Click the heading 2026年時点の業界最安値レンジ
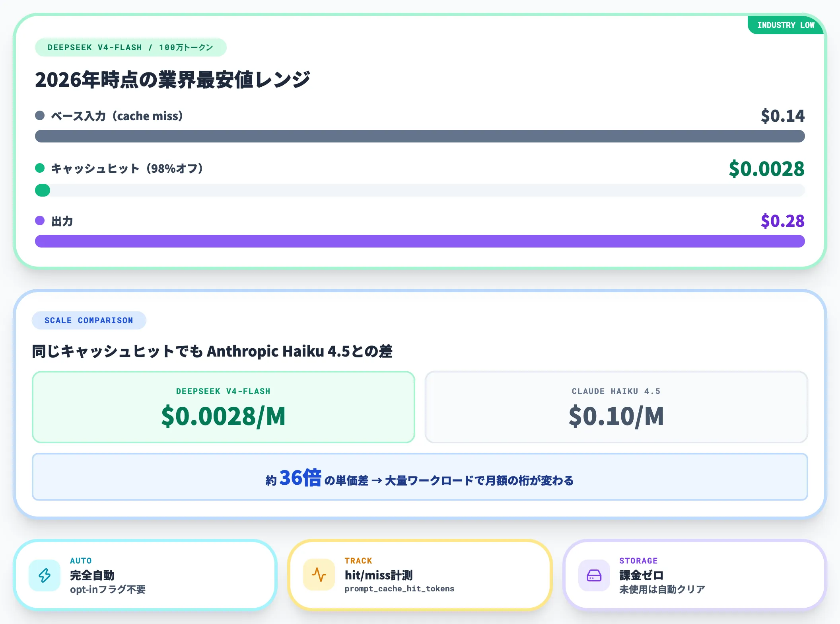Screen dimensions: 840x624 (x=173, y=80)
